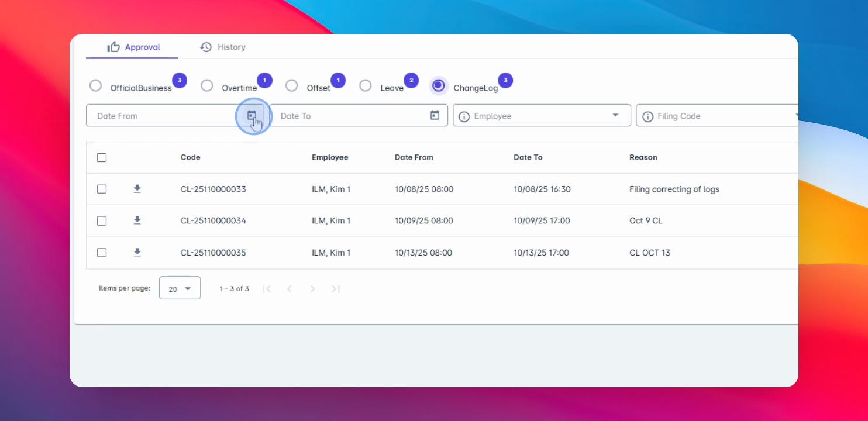Select the Leave radio option
This screenshot has height=421, width=868.
point(365,86)
